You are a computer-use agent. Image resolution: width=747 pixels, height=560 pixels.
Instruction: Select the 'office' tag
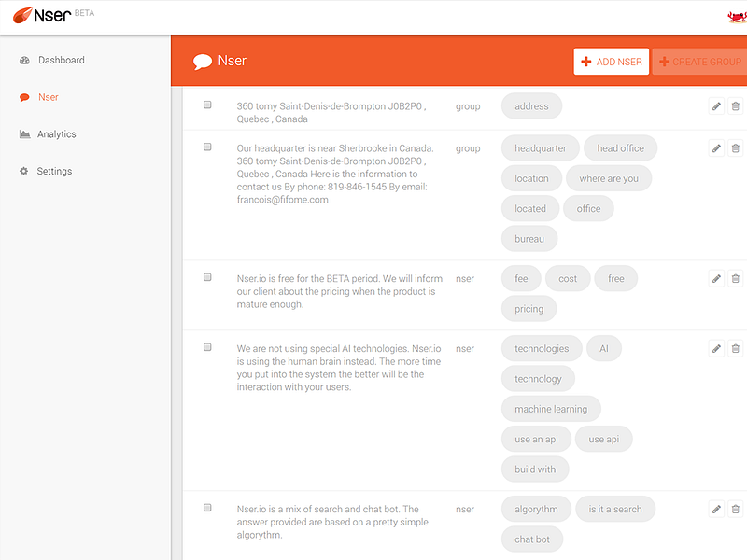[588, 208]
